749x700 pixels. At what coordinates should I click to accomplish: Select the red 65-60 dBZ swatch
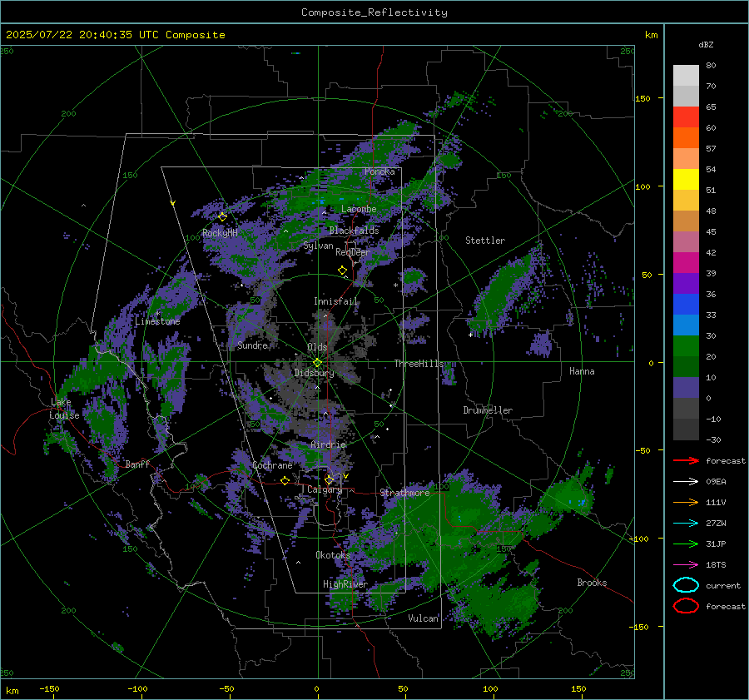click(686, 117)
